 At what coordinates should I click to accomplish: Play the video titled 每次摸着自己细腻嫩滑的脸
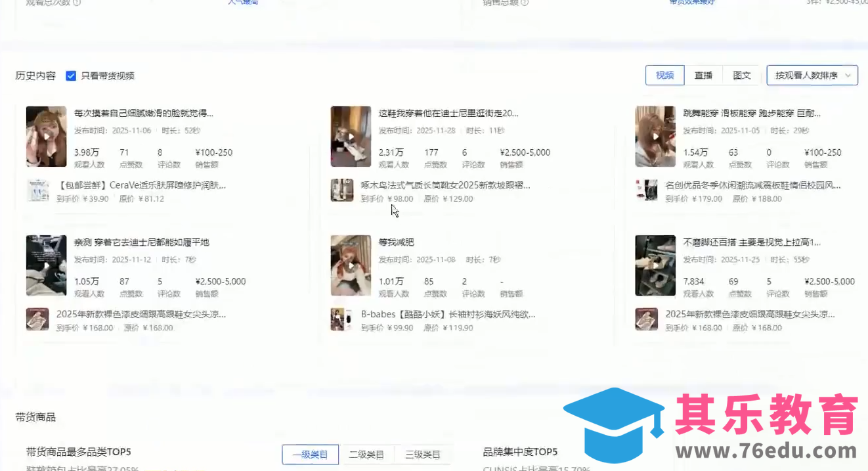tap(46, 136)
